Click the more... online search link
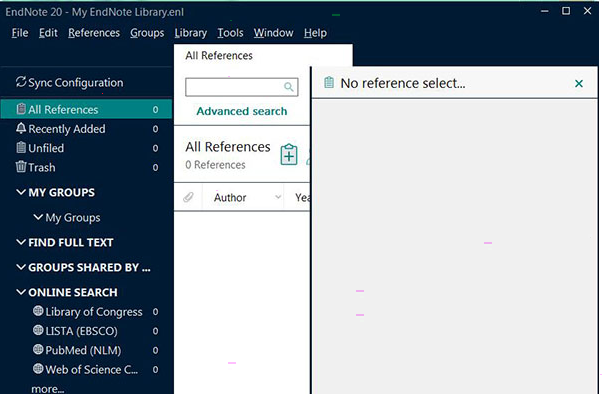 click(x=48, y=389)
